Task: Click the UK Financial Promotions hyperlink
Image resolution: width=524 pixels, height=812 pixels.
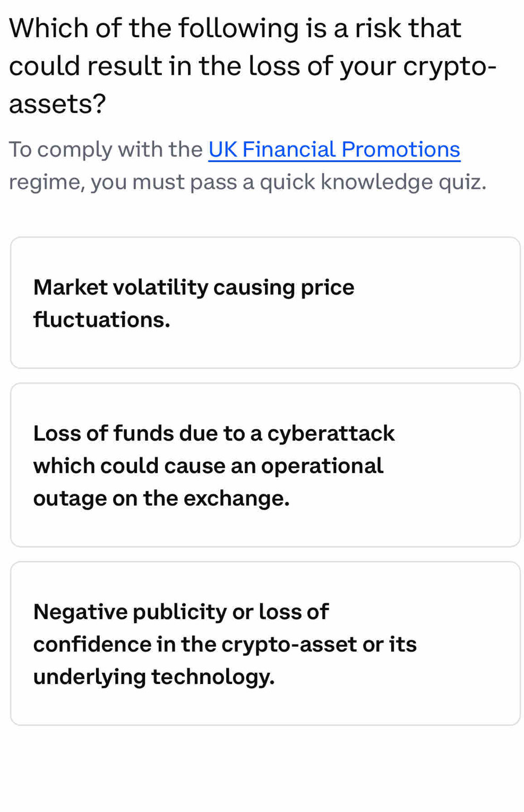Action: pyautogui.click(x=334, y=149)
